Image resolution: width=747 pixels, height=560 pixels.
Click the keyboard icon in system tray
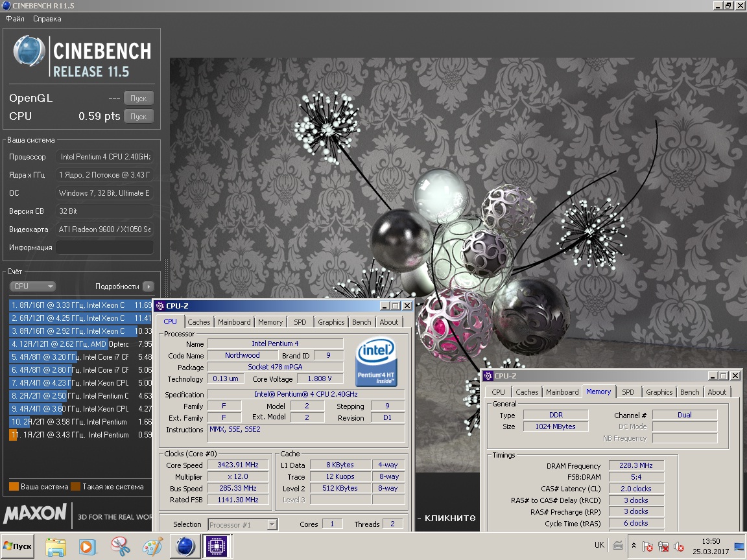(618, 546)
